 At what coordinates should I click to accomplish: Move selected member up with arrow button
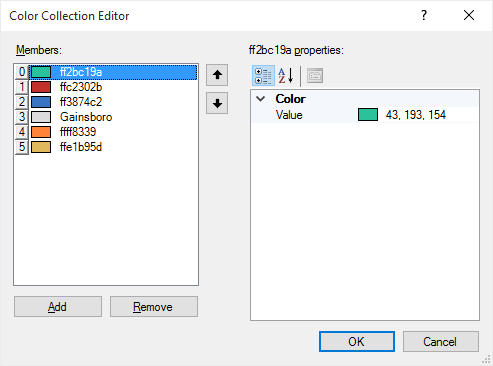point(217,75)
